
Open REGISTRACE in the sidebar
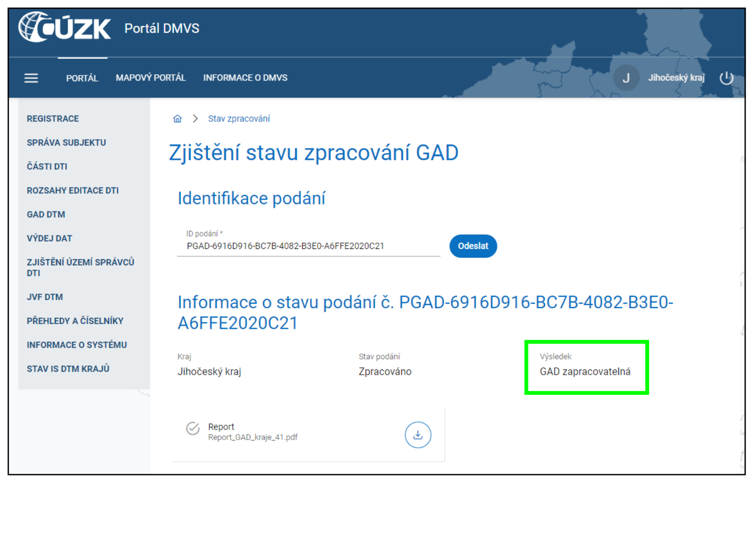pos(53,119)
